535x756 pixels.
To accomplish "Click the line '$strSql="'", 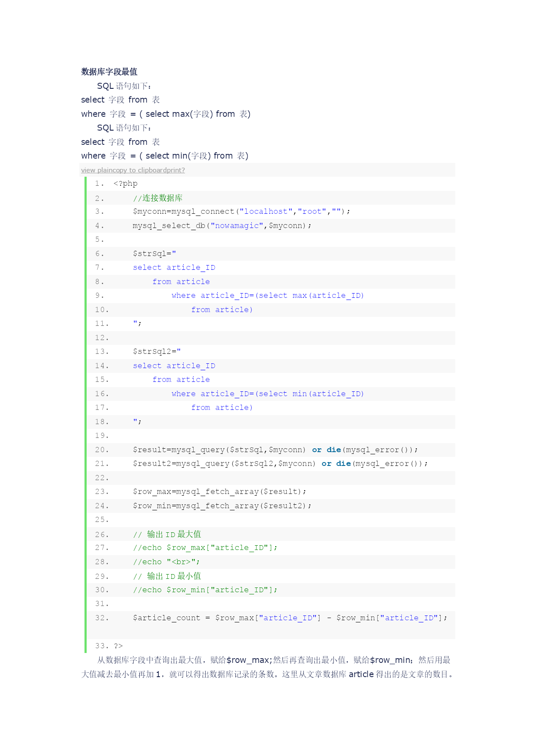I will (x=154, y=254).
